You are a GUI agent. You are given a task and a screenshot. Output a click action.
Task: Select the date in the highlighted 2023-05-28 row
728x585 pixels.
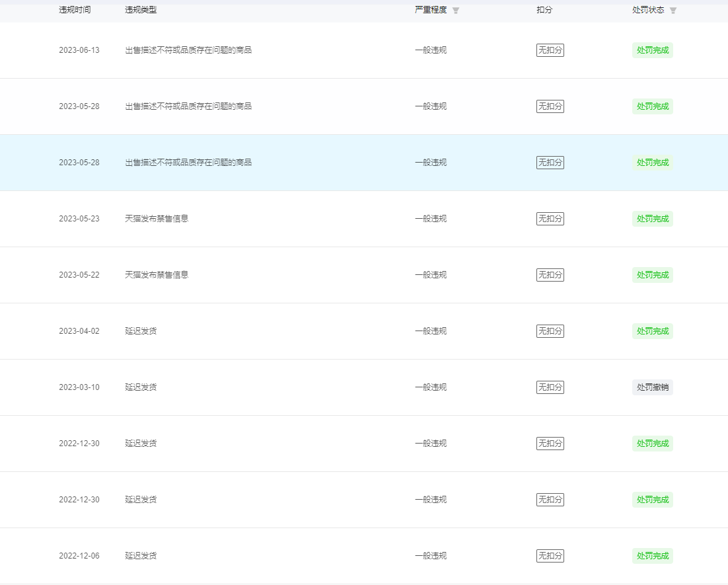pyautogui.click(x=79, y=163)
